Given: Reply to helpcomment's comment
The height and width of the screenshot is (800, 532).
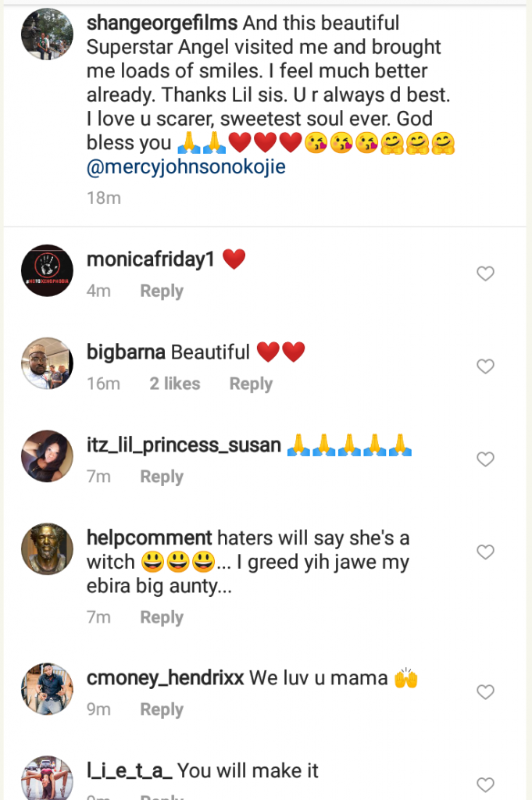Looking at the screenshot, I should coord(162,618).
